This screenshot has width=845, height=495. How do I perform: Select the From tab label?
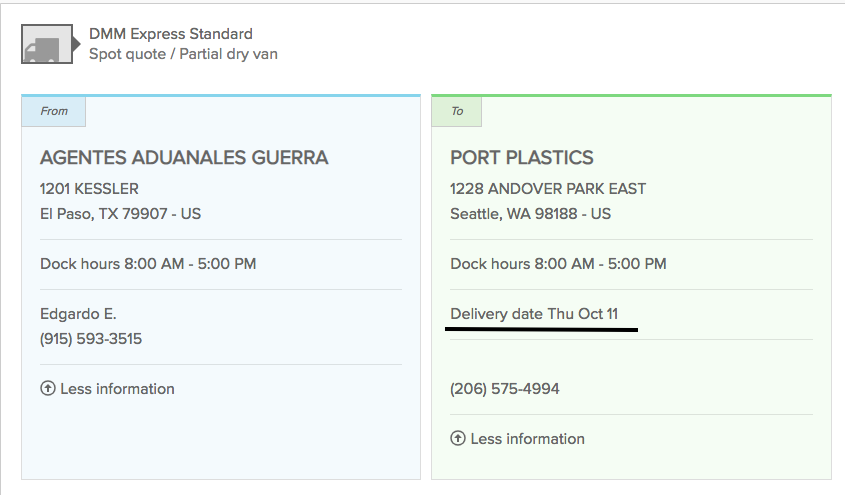pos(53,111)
